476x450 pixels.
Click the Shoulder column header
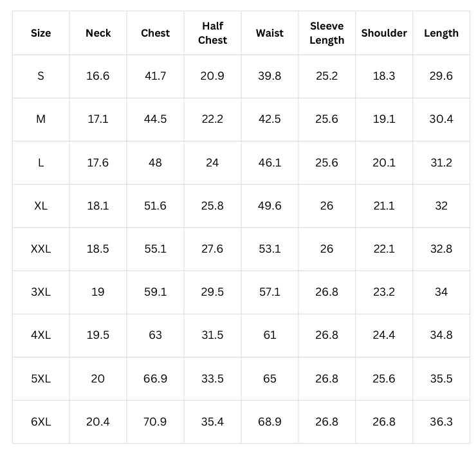pos(384,33)
